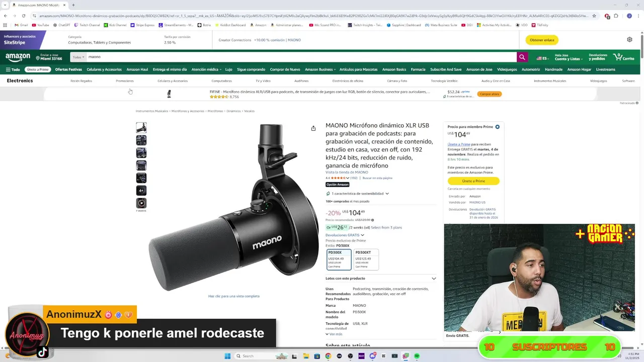
Task: Open the Twitch Channel bookmark
Action: pos(87,25)
